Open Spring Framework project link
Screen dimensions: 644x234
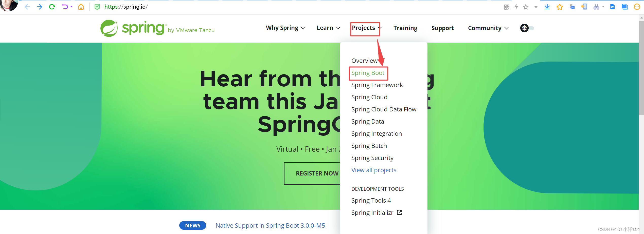tap(377, 85)
